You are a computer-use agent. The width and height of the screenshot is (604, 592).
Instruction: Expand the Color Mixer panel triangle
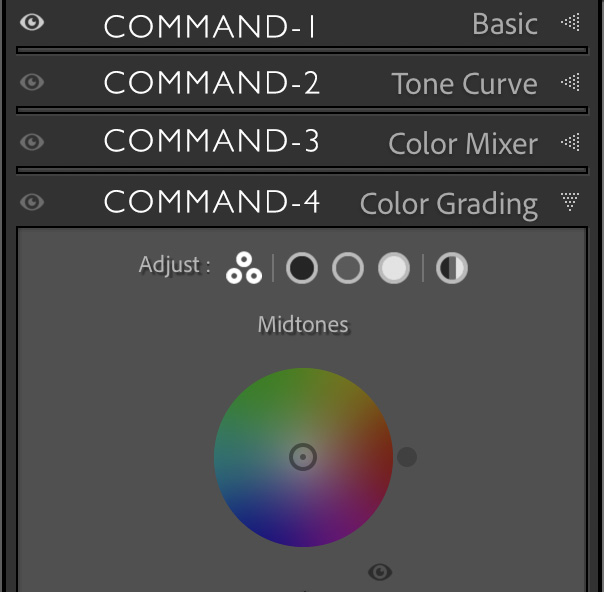570,142
